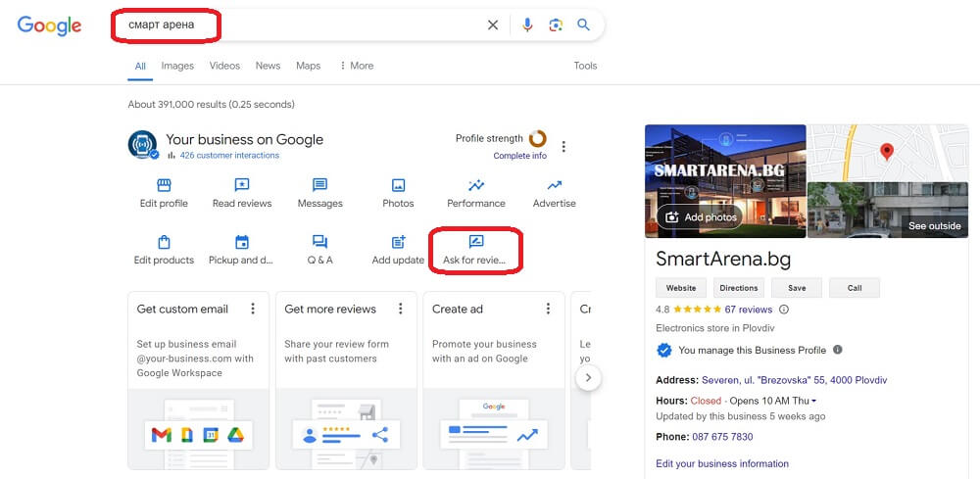Open Q & A speech bubbles icon
980x479 pixels.
pyautogui.click(x=320, y=242)
